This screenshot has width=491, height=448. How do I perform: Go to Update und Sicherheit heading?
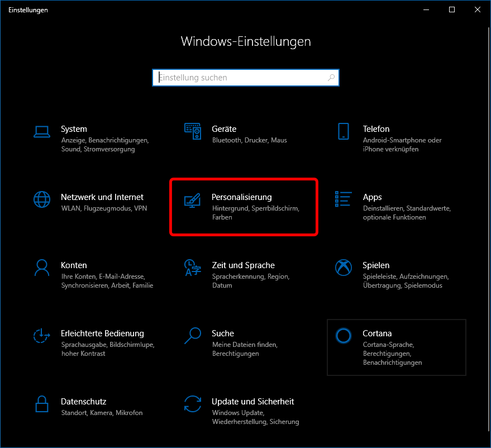(252, 402)
